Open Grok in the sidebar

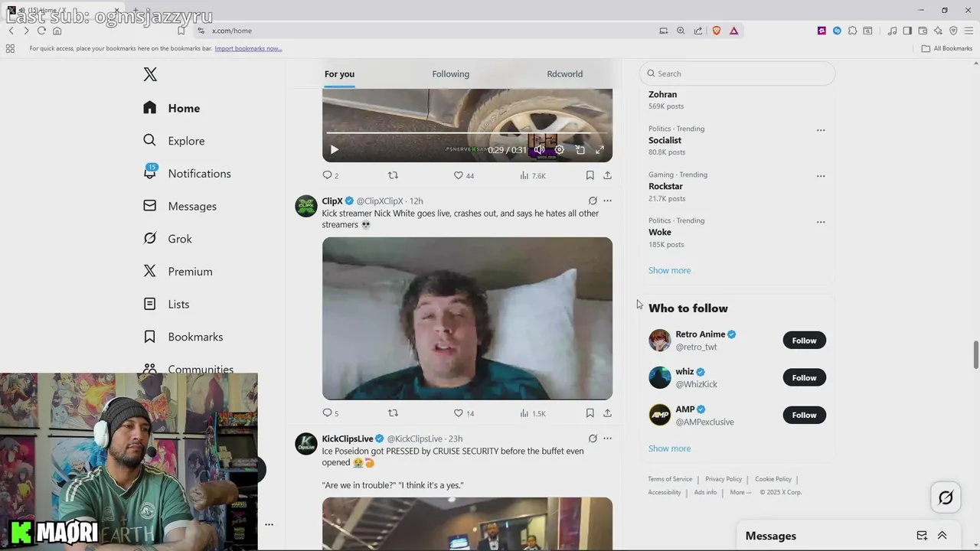click(x=168, y=239)
